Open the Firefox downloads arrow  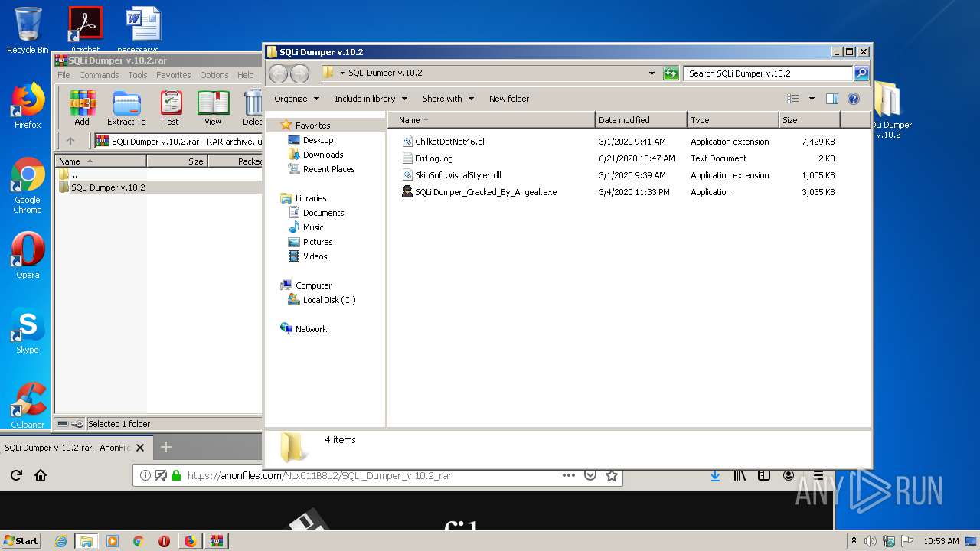(715, 475)
